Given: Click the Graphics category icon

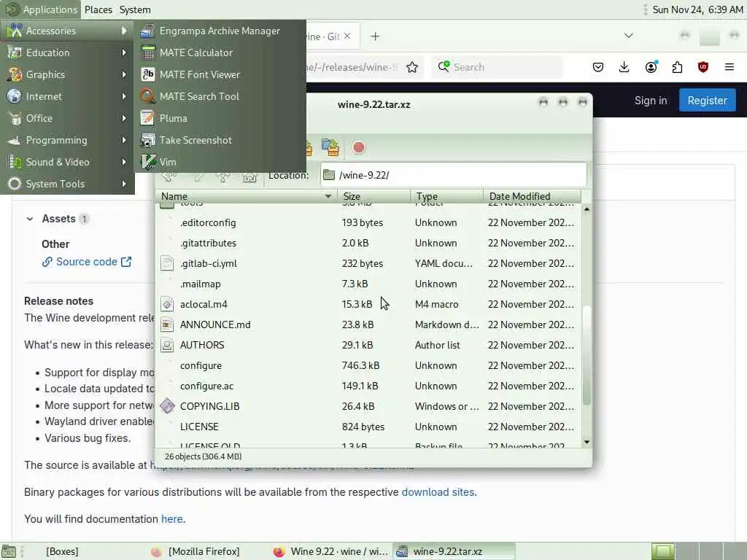Looking at the screenshot, I should 15,75.
